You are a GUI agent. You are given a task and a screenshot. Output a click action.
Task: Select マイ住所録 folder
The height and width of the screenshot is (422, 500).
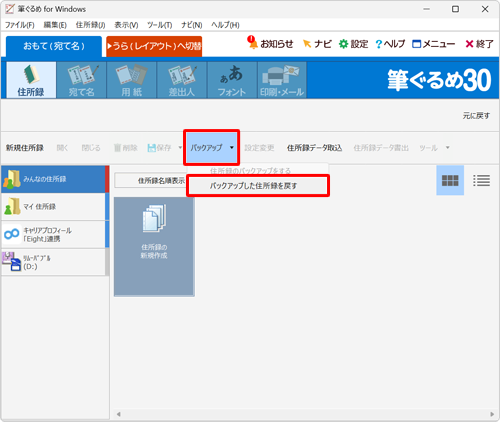[x=54, y=207]
